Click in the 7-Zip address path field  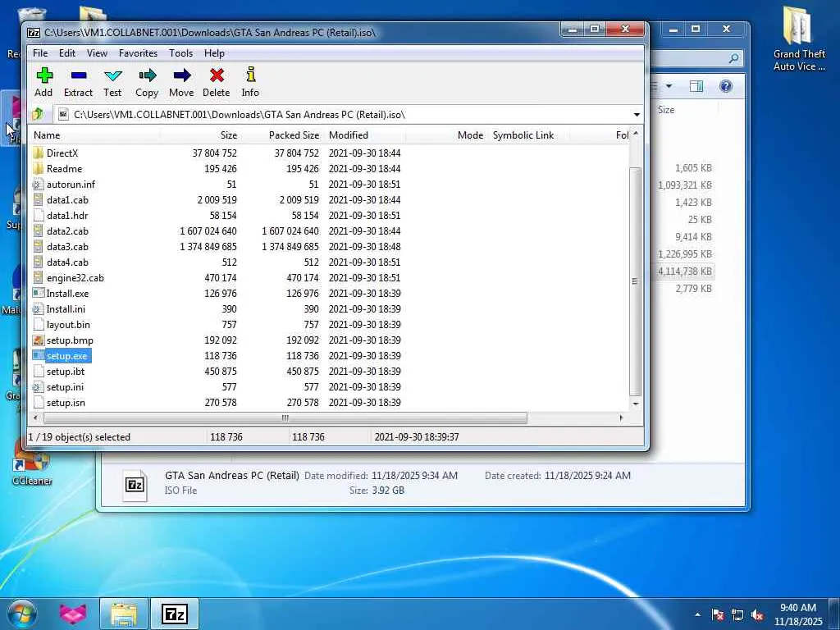(343, 115)
